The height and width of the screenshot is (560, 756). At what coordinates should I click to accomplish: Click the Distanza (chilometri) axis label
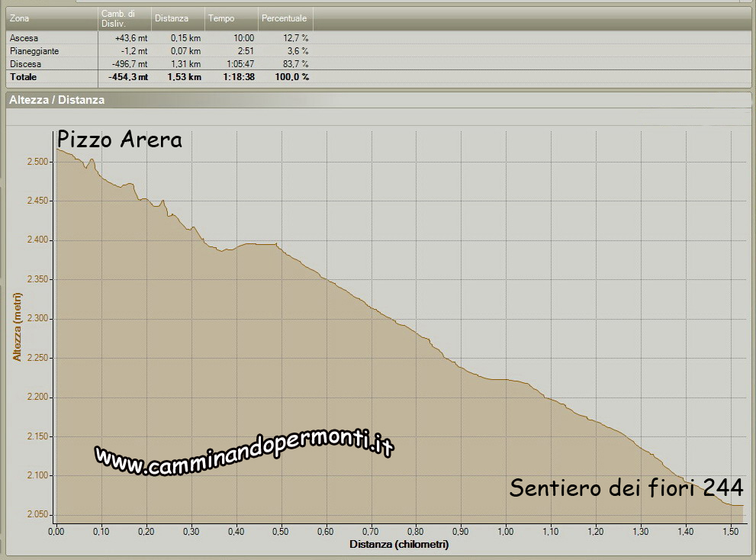(399, 545)
